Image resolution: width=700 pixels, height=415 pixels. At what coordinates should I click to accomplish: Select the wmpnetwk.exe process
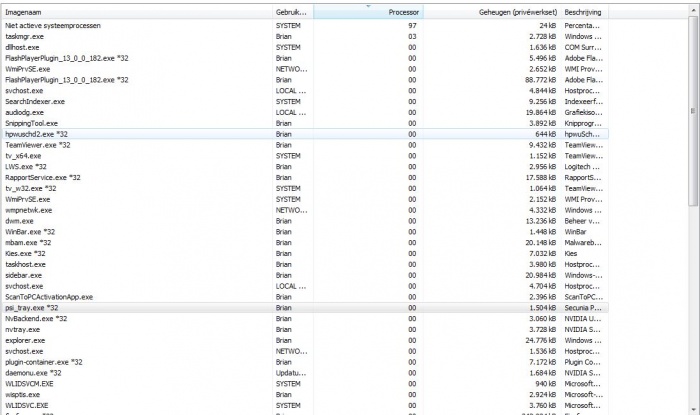point(305,210)
